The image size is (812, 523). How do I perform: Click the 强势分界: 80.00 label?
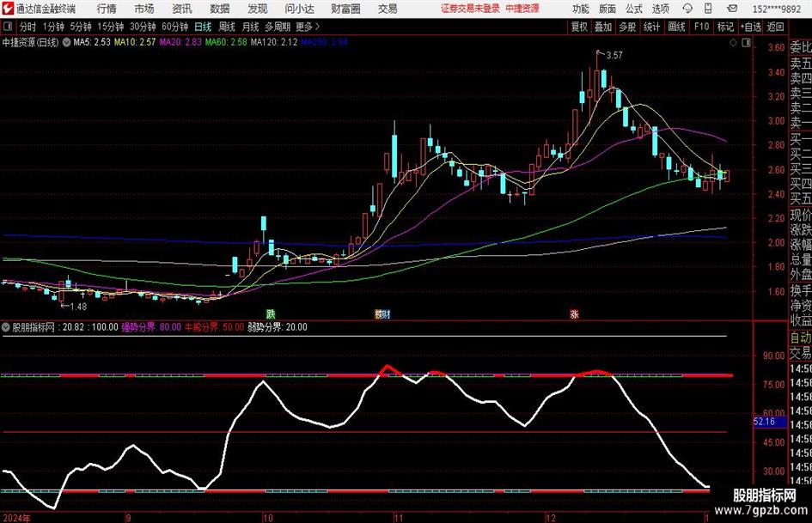(x=151, y=327)
